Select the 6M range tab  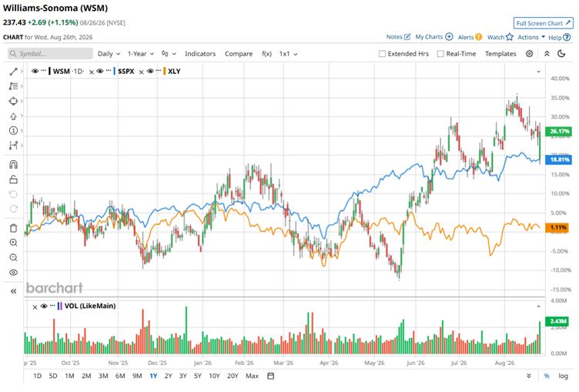tap(120, 376)
